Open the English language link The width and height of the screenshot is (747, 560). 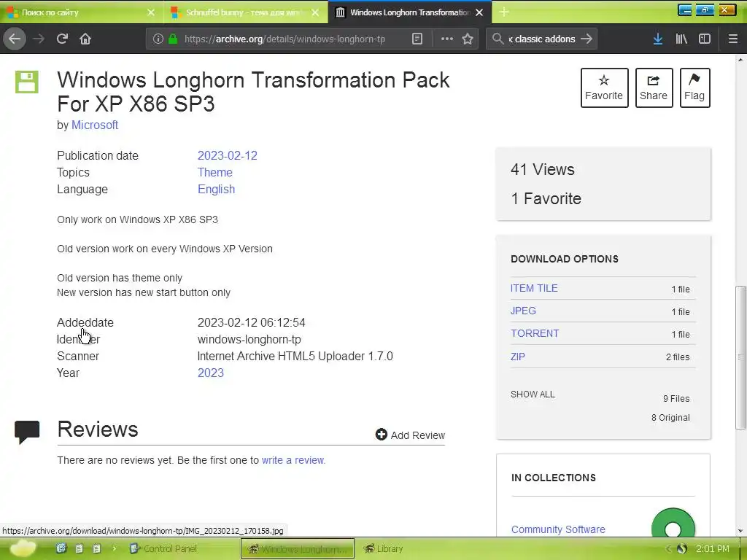(x=216, y=189)
